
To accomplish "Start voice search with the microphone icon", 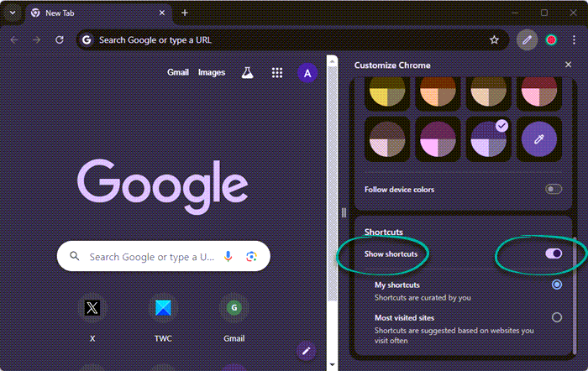I will pos(228,257).
